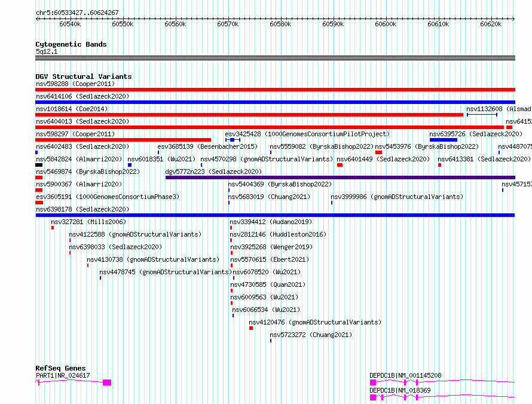532x404 pixels.
Task: Click the chr5:60533427..60624267 coordinate label
Action: (x=77, y=13)
